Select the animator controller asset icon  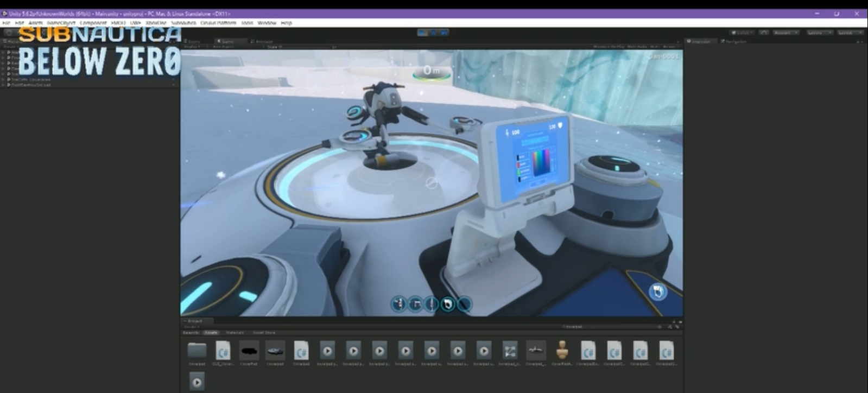point(510,351)
